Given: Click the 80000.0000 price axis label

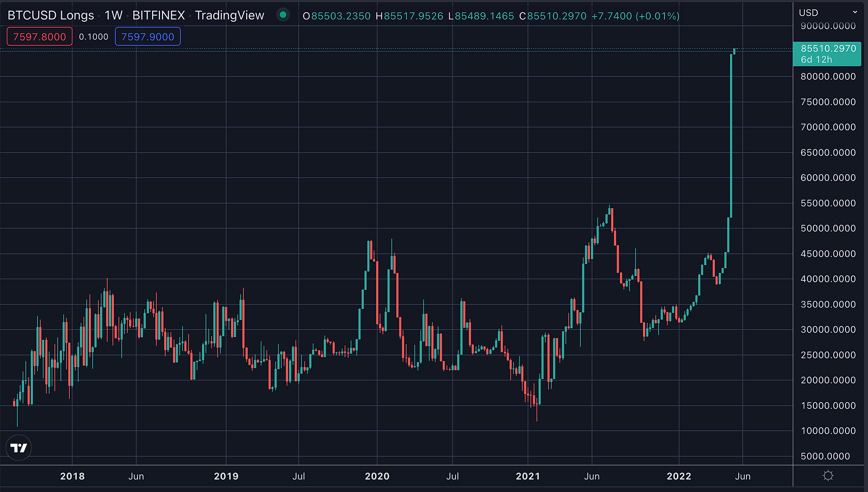Looking at the screenshot, I should [x=828, y=76].
